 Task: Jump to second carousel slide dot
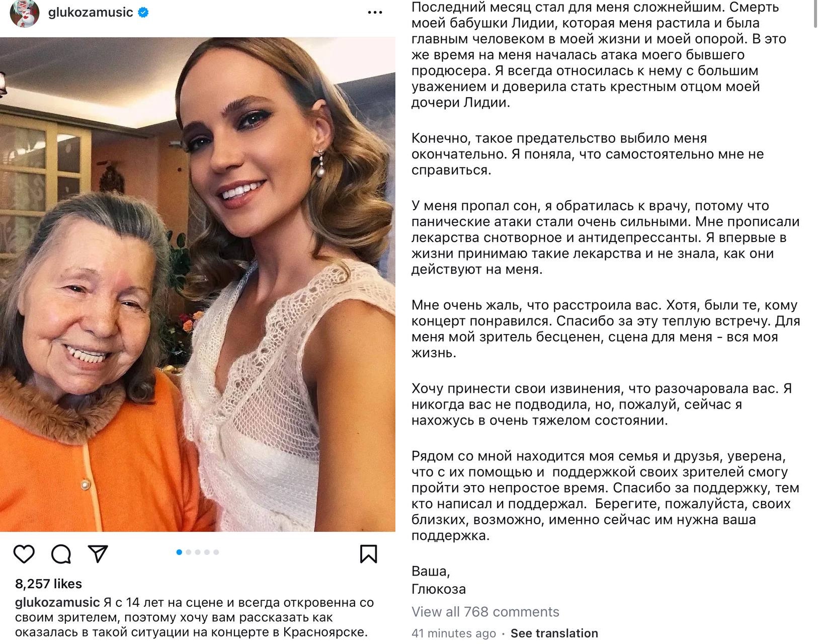pyautogui.click(x=189, y=552)
